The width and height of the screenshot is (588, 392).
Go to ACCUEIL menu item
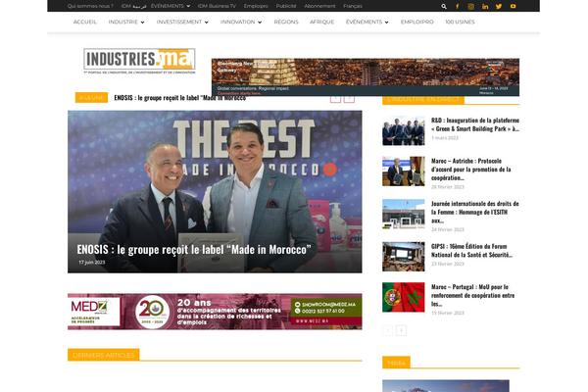point(84,23)
